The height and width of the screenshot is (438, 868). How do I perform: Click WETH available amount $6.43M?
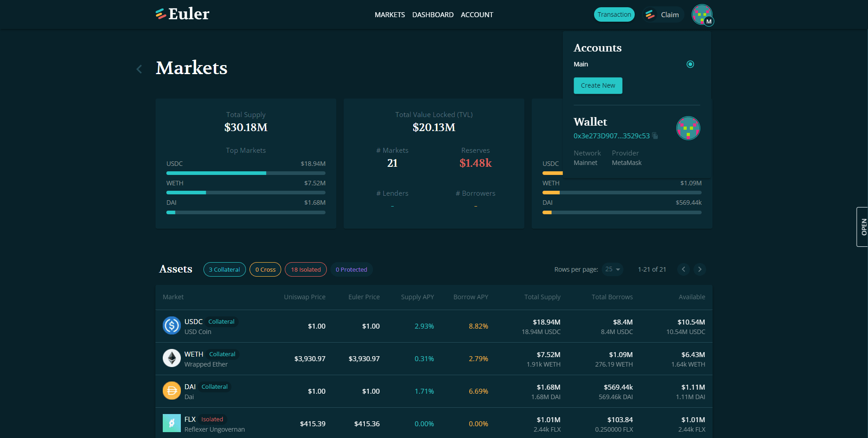pos(693,354)
